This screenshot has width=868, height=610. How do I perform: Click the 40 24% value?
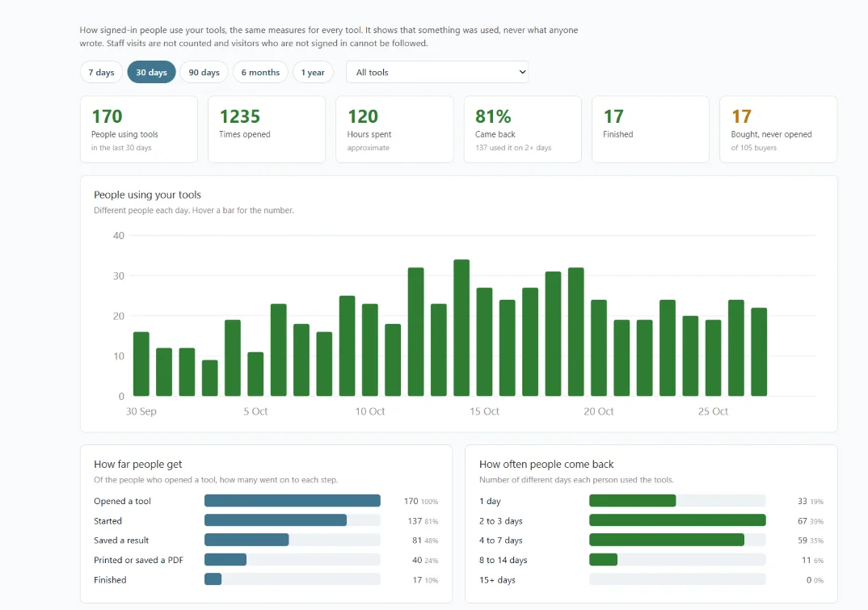click(x=425, y=560)
